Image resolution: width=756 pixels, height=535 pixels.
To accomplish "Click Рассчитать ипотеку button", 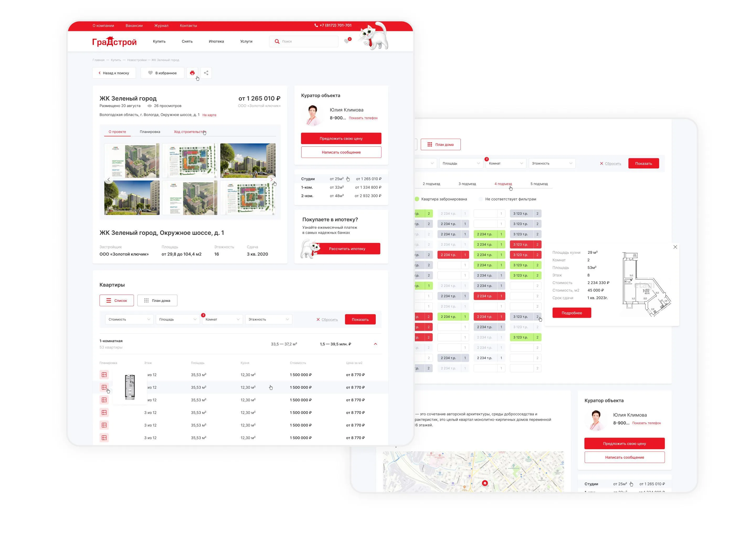I will pos(347,249).
